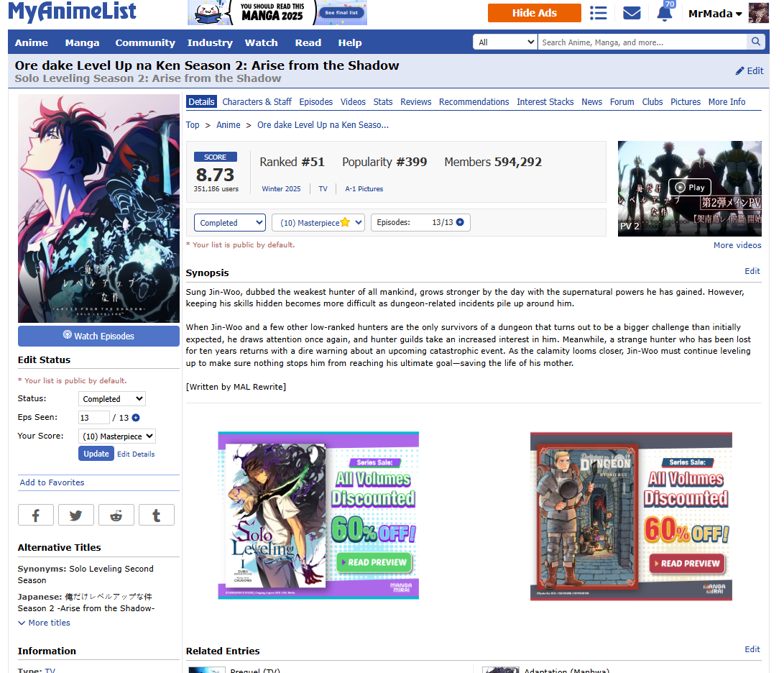Switch to the More Info tab

click(727, 101)
